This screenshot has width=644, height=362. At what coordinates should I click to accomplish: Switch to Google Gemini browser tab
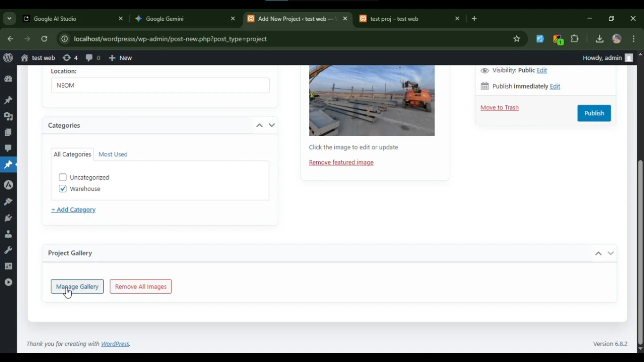tap(185, 19)
